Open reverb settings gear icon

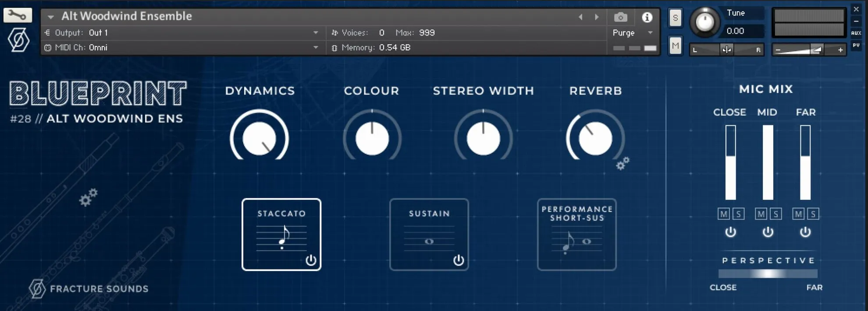point(623,163)
